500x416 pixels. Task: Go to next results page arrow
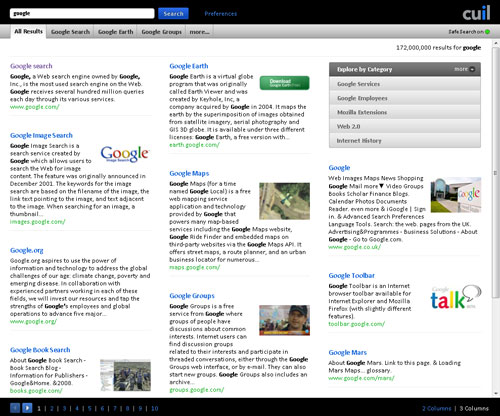27,408
